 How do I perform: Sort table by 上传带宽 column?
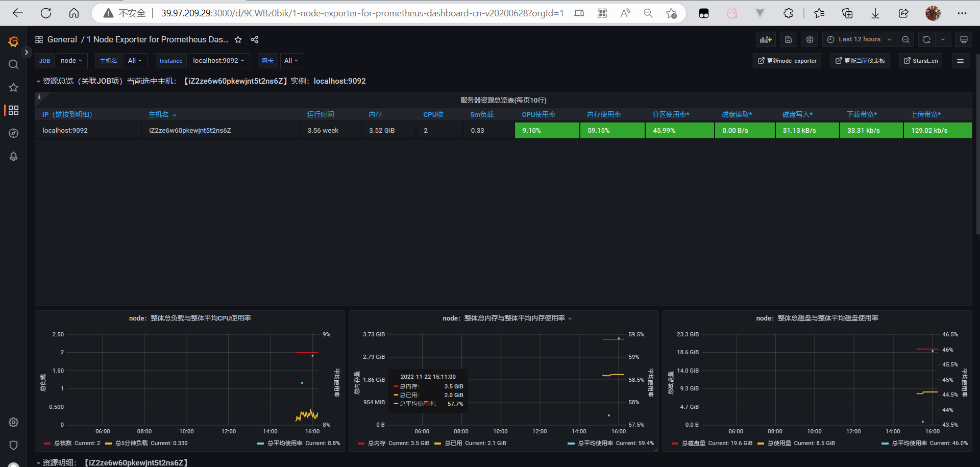(x=926, y=115)
